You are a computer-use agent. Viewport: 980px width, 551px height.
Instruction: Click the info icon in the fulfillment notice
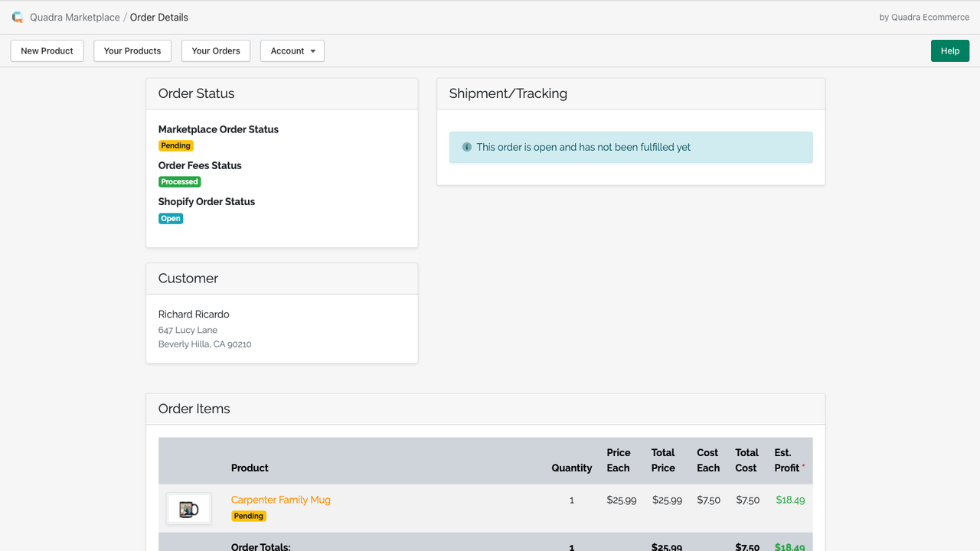[467, 147]
